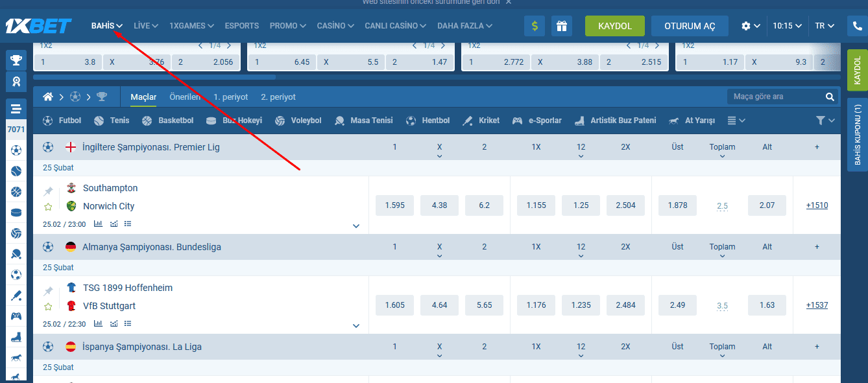The height and width of the screenshot is (383, 868).
Task: Change total 2.5 for Southampton match
Action: click(x=722, y=206)
